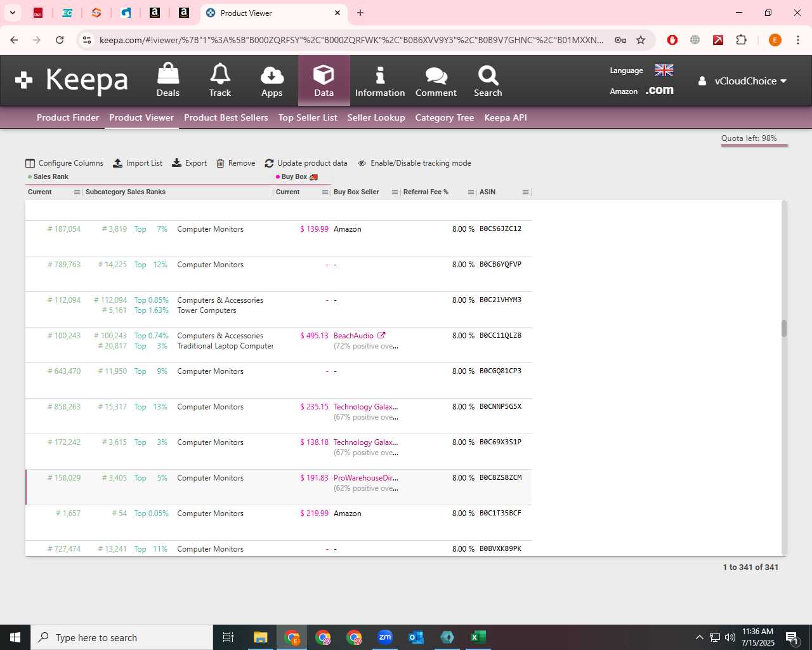
Task: Click the Keepa logo
Action: click(71, 80)
